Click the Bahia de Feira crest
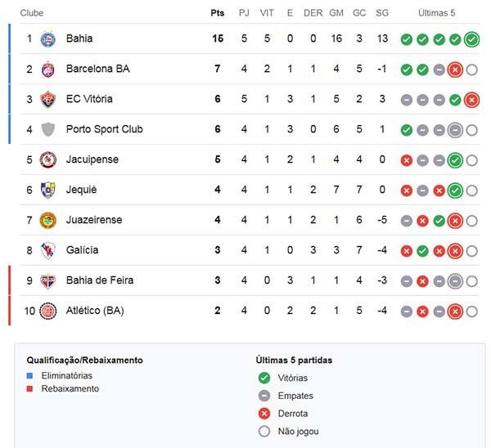This screenshot has height=448, width=491. (x=48, y=280)
